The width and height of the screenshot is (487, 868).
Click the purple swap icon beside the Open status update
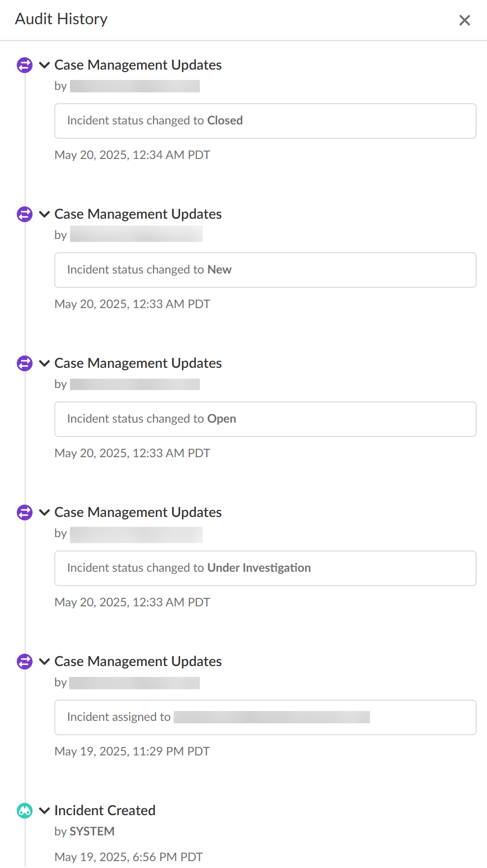coord(25,363)
